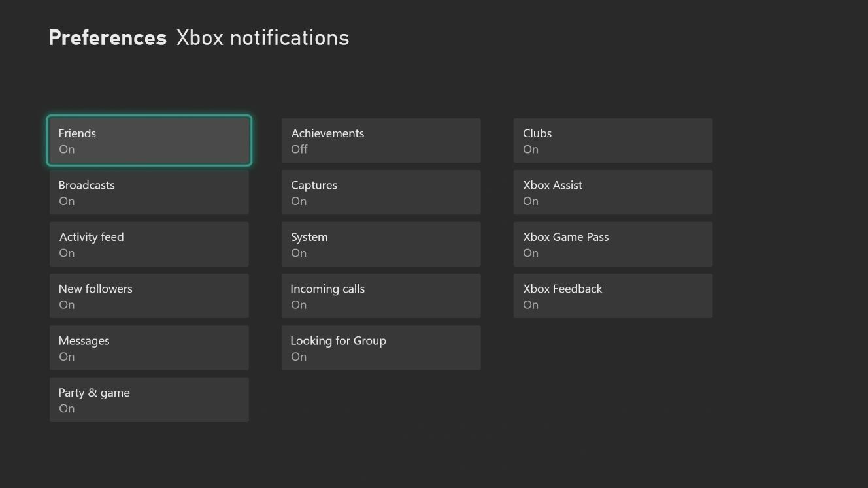
Task: Select the Broadcasts notification tile
Action: 149,192
